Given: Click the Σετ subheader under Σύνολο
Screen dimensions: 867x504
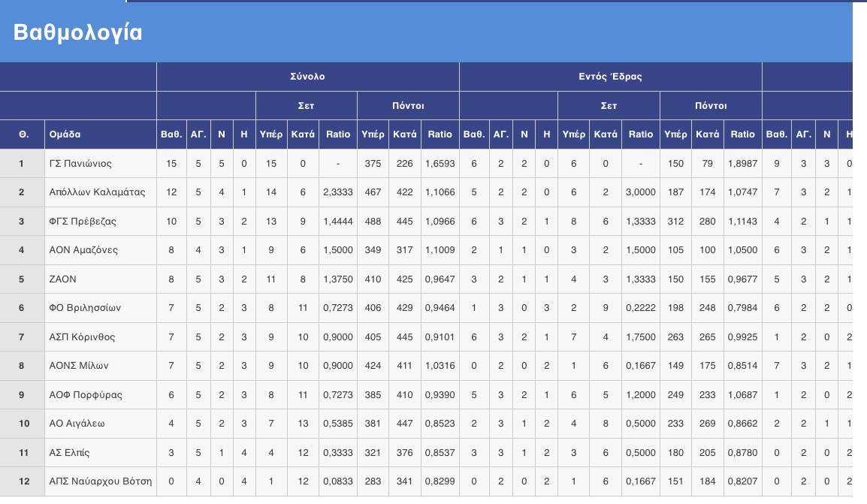Looking at the screenshot, I should click(x=307, y=106).
